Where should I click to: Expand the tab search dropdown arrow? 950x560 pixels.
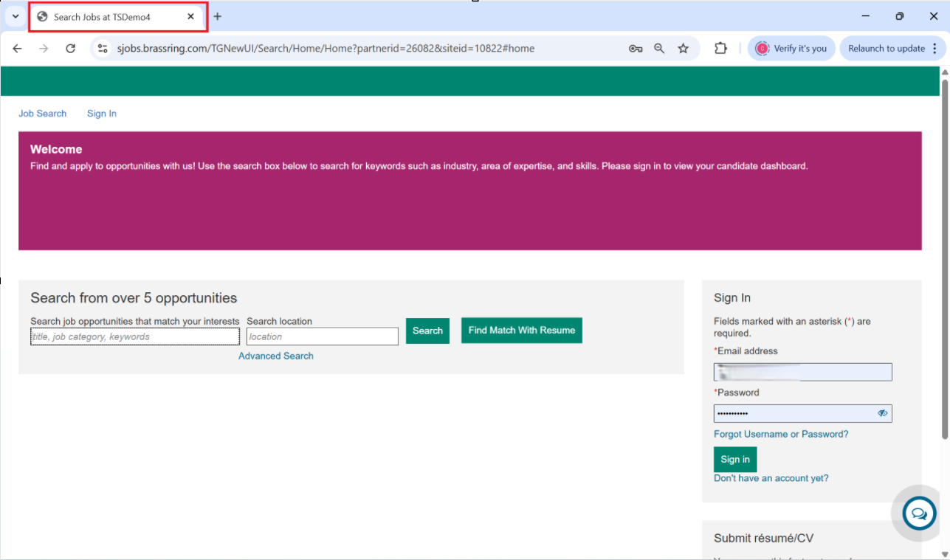pos(15,16)
